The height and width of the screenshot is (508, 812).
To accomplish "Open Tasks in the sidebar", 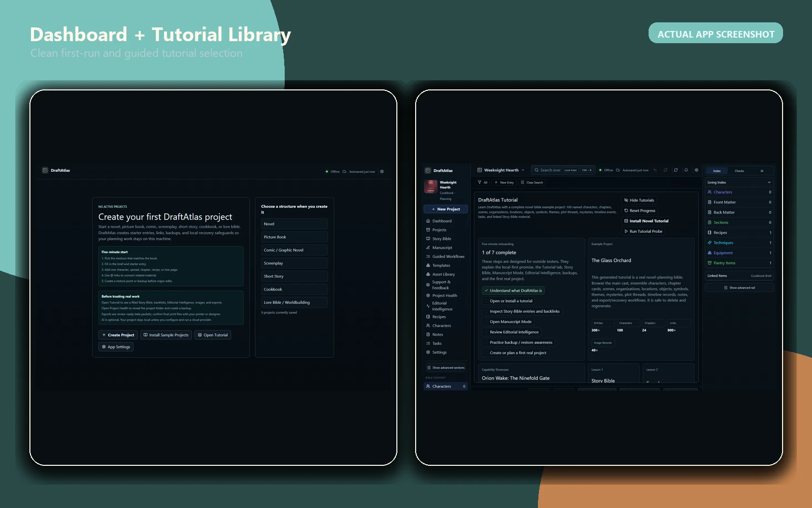I will pos(446,343).
